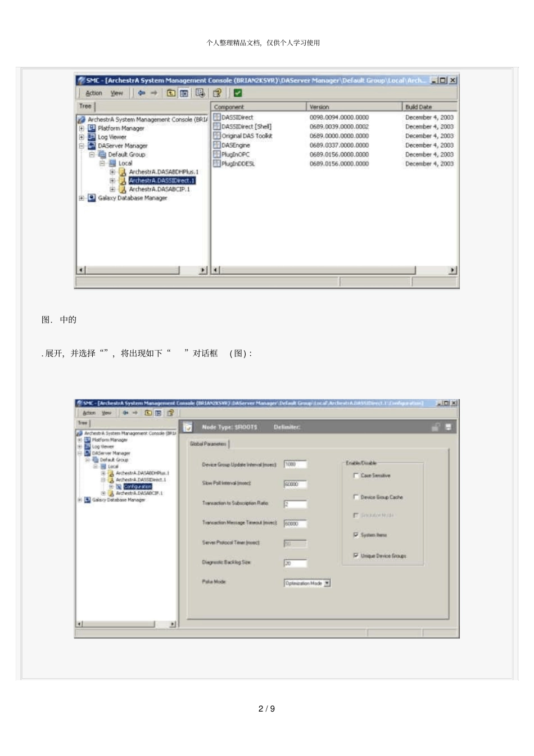Click the DASSIDirect [Shell] component icon

click(217, 126)
